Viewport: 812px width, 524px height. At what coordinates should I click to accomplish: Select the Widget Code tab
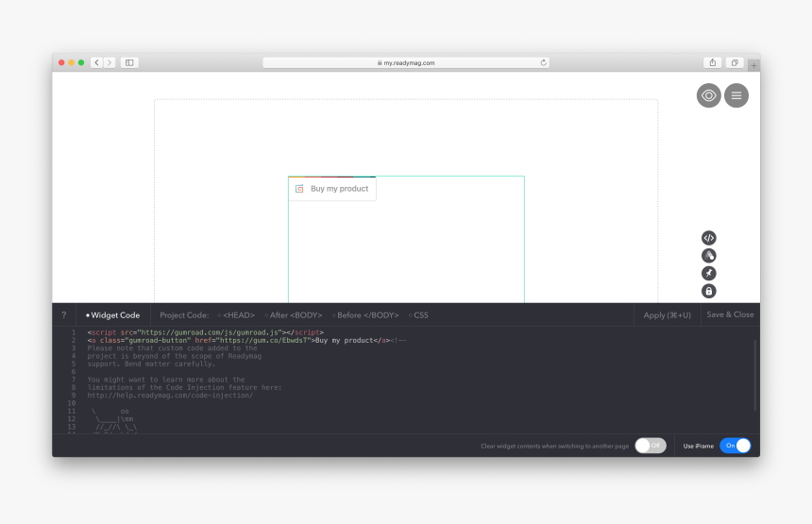pos(113,314)
